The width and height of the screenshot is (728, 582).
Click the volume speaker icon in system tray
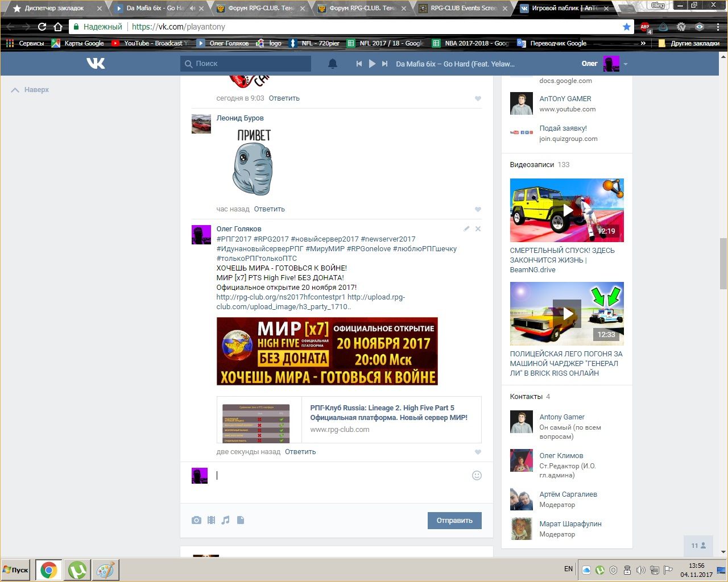coord(640,570)
